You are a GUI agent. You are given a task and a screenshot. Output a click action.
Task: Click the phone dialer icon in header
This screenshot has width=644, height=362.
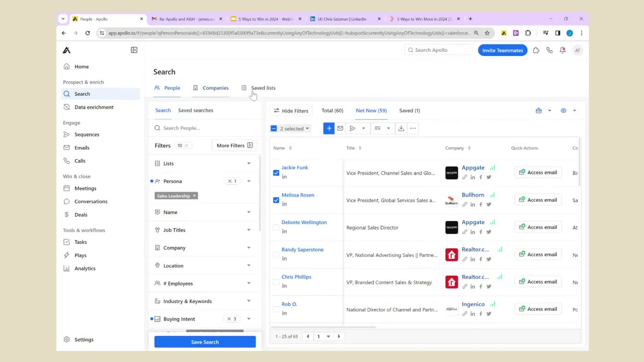coord(549,50)
